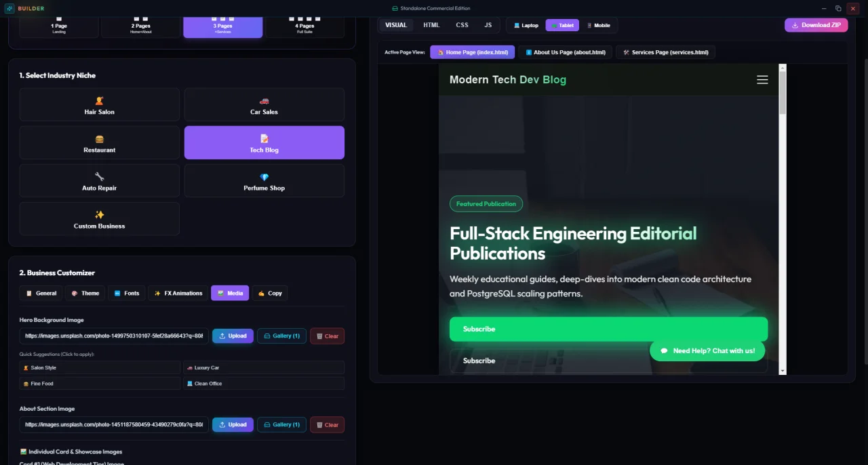Open the Media customizer tab

pos(230,293)
